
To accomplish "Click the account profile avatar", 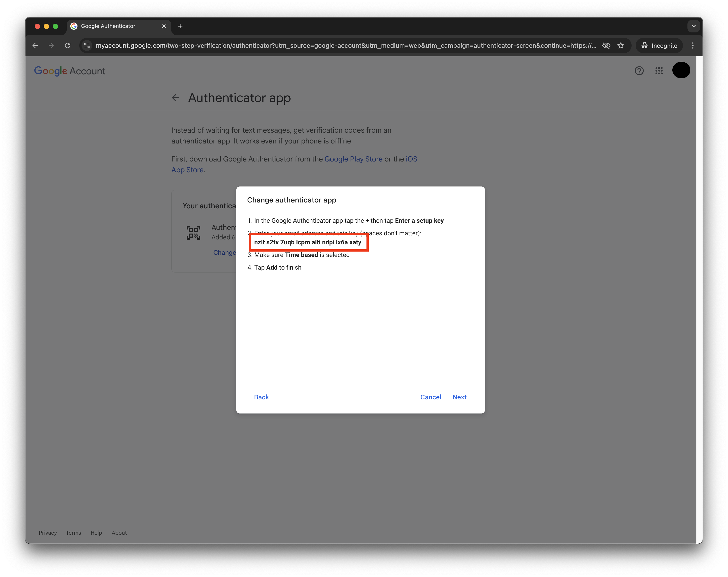I will tap(681, 70).
